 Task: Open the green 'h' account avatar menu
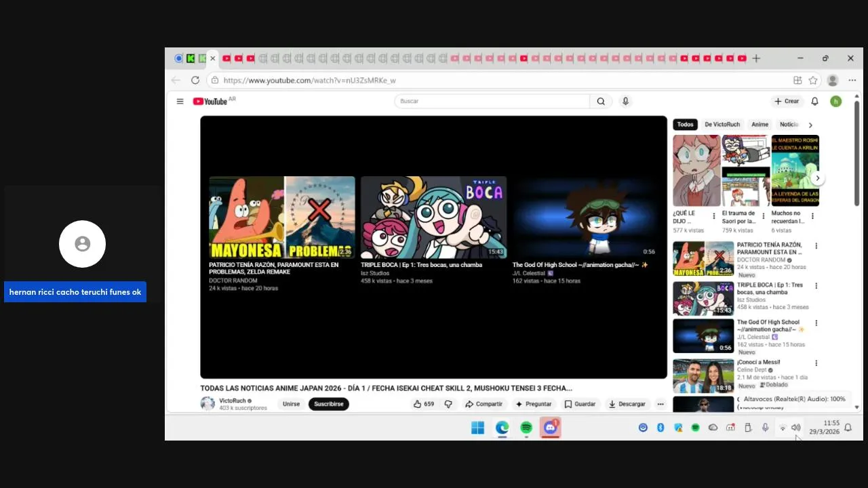tap(836, 101)
